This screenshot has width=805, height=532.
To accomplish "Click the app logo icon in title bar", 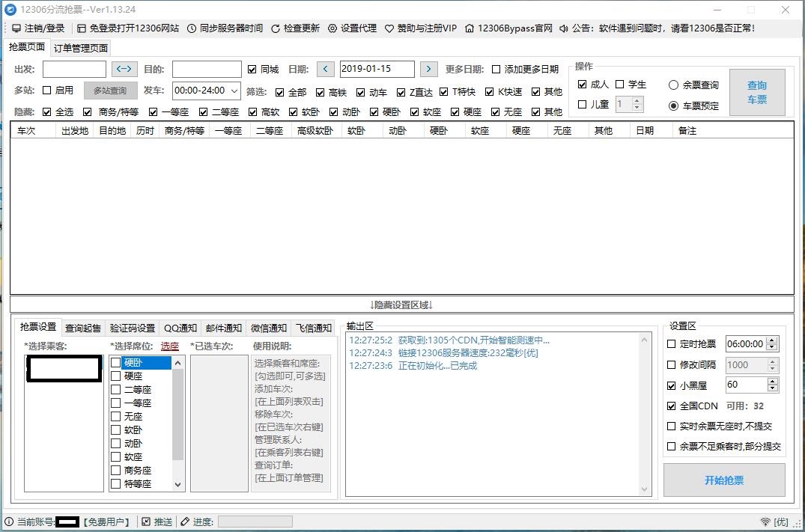I will click(x=10, y=9).
